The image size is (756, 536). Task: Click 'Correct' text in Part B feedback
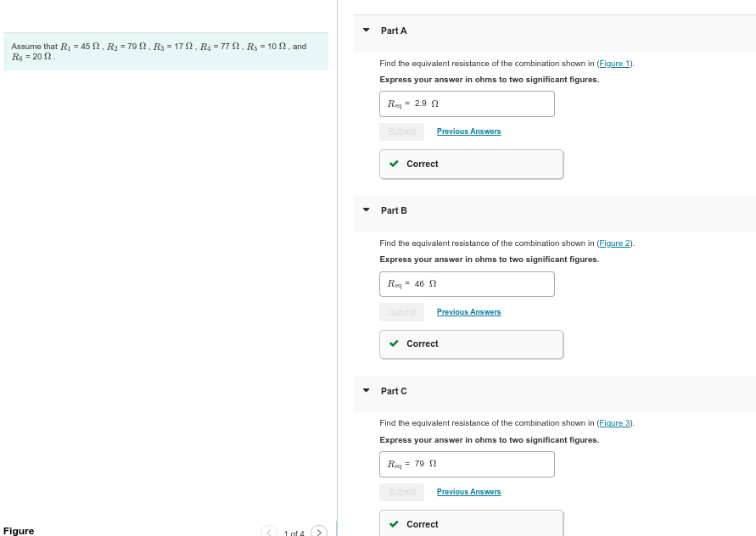[x=422, y=343]
